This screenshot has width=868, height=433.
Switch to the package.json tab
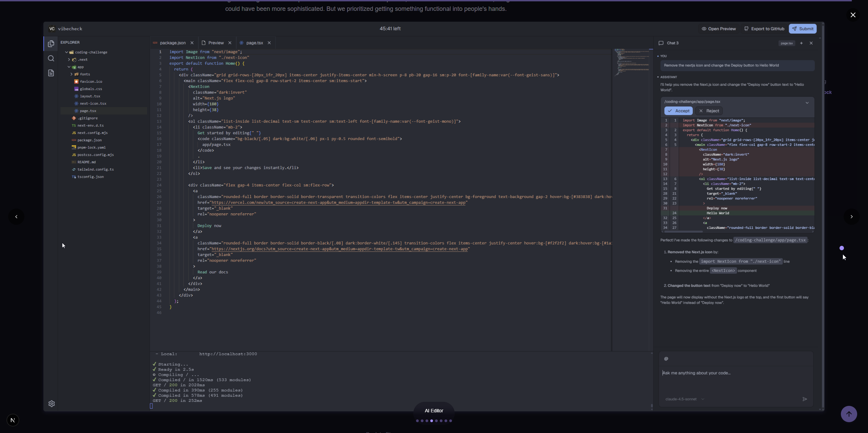coord(173,43)
